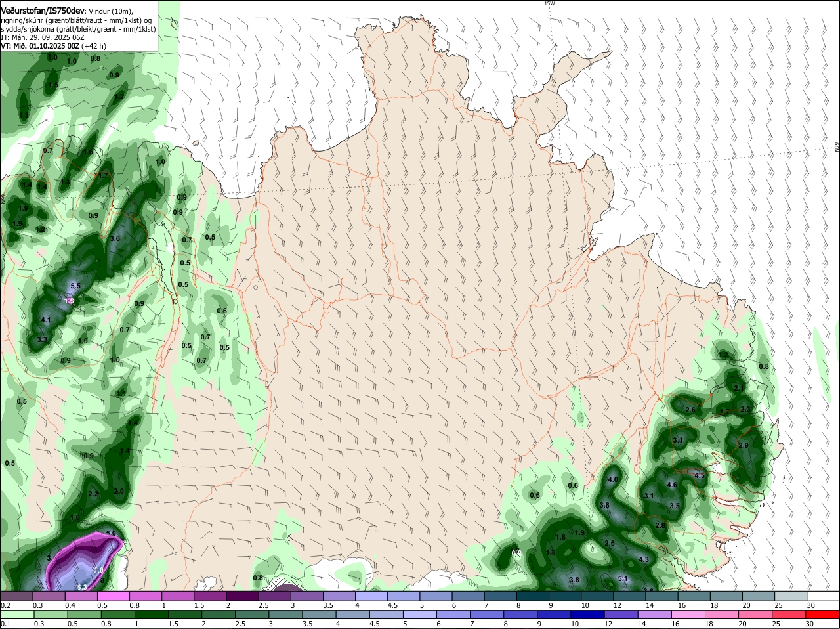
Task: Click the 3.6 precipitation value on the map
Action: coord(115,238)
